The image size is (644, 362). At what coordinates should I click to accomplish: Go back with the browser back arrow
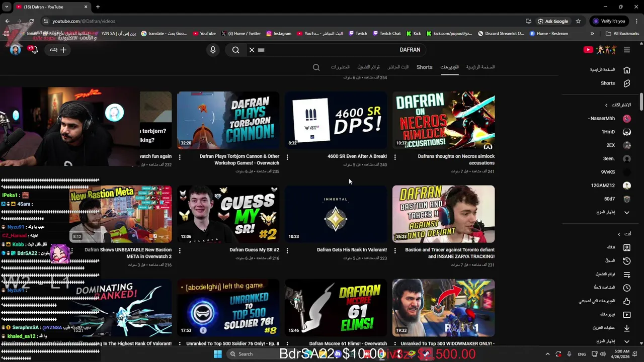pyautogui.click(x=7, y=21)
